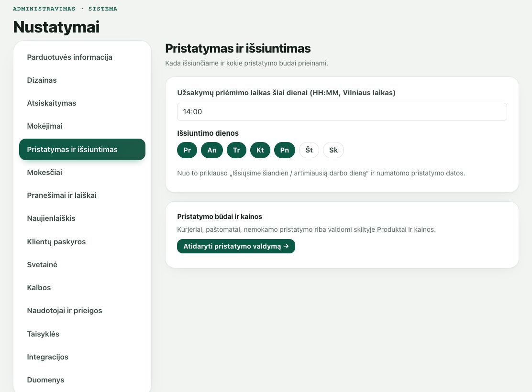Click the Pristatymas ir išsiuntimas main heading
This screenshot has height=392, width=532.
point(238,48)
